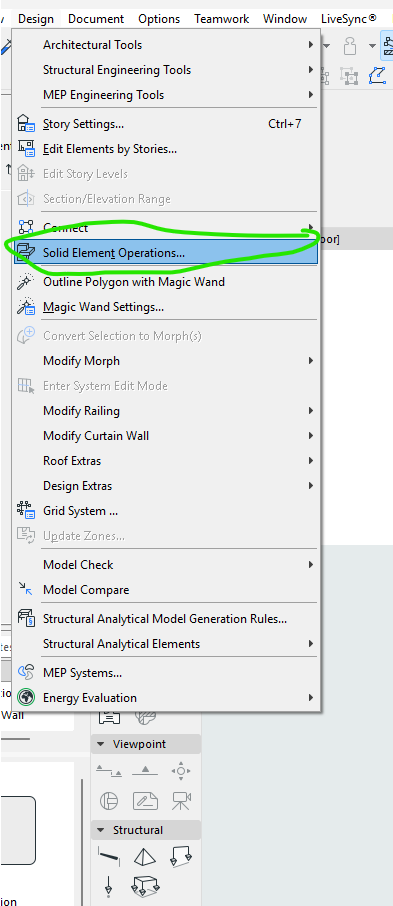Expand MEP Engineering Tools submenu
393x906 pixels.
click(166, 95)
